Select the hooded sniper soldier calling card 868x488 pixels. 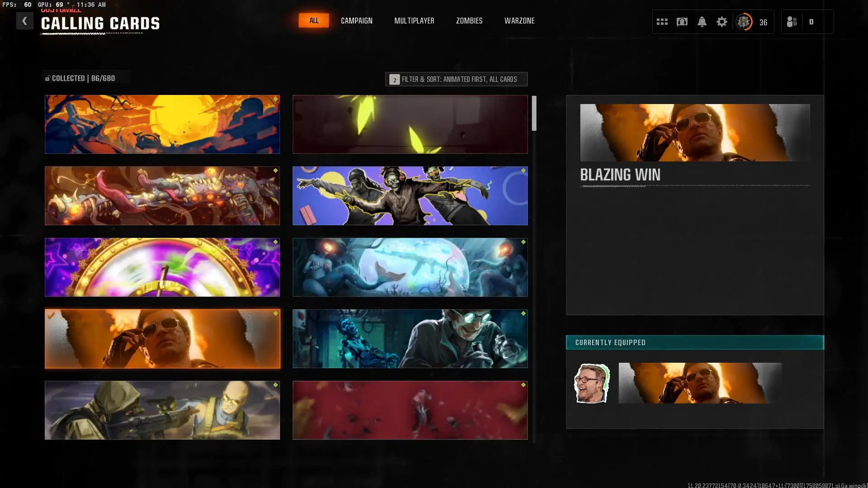[x=162, y=410]
